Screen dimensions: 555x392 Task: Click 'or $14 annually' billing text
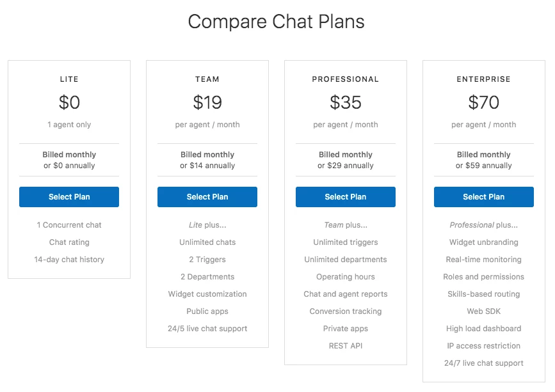pos(207,166)
